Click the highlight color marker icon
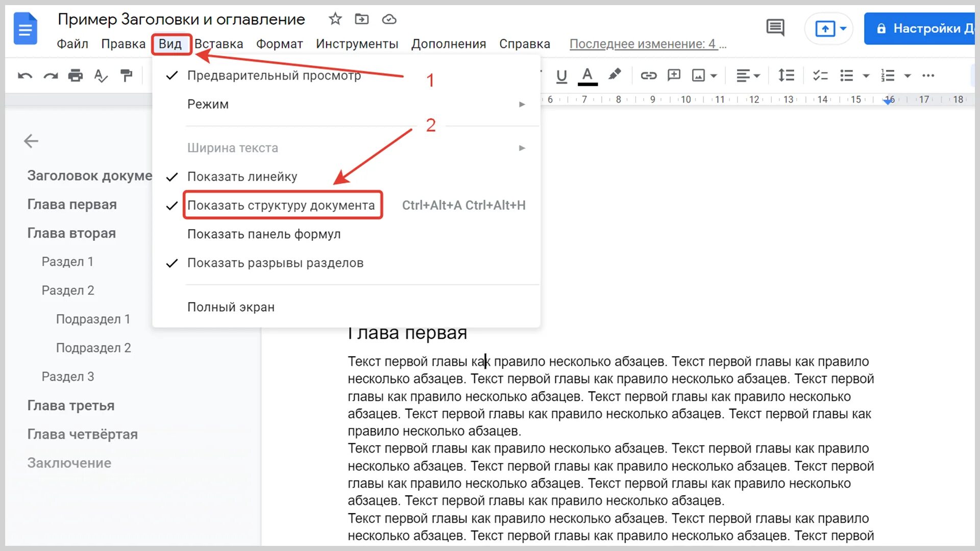Image resolution: width=980 pixels, height=551 pixels. pyautogui.click(x=615, y=74)
